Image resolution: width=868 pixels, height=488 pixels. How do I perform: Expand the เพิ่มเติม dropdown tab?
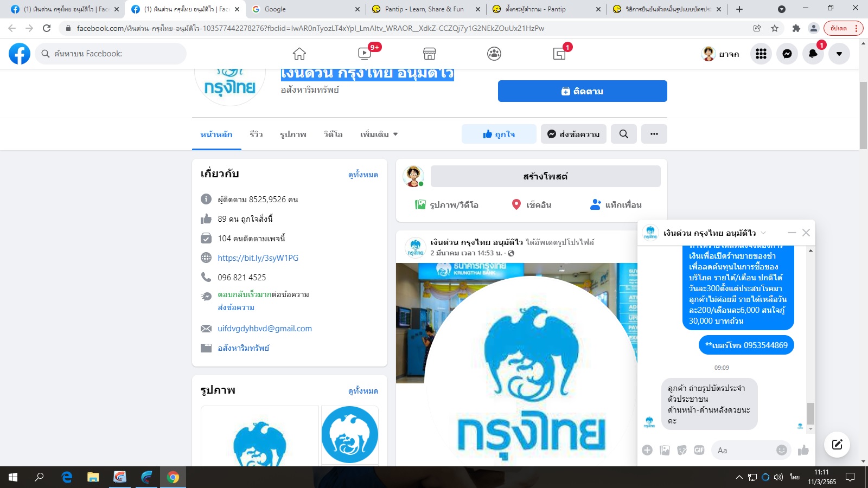click(379, 134)
